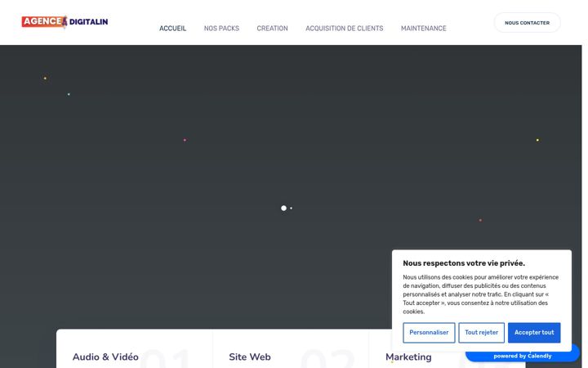Image resolution: width=588 pixels, height=368 pixels.
Task: Open the Audio & Vidéo service card
Action: (105, 357)
